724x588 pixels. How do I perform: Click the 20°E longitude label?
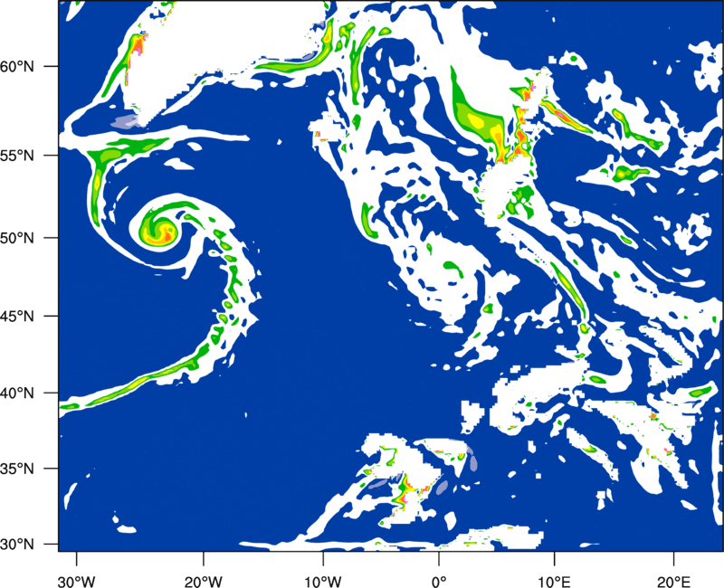[673, 582]
